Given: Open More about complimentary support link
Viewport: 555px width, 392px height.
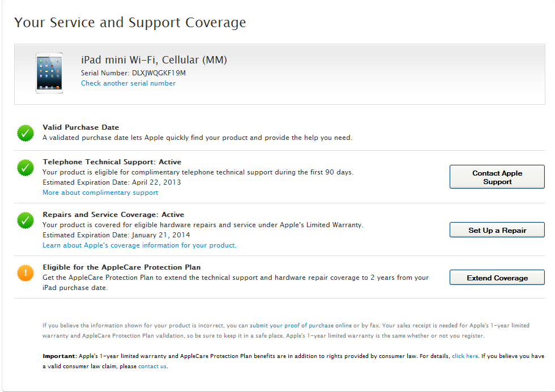Looking at the screenshot, I should click(100, 193).
